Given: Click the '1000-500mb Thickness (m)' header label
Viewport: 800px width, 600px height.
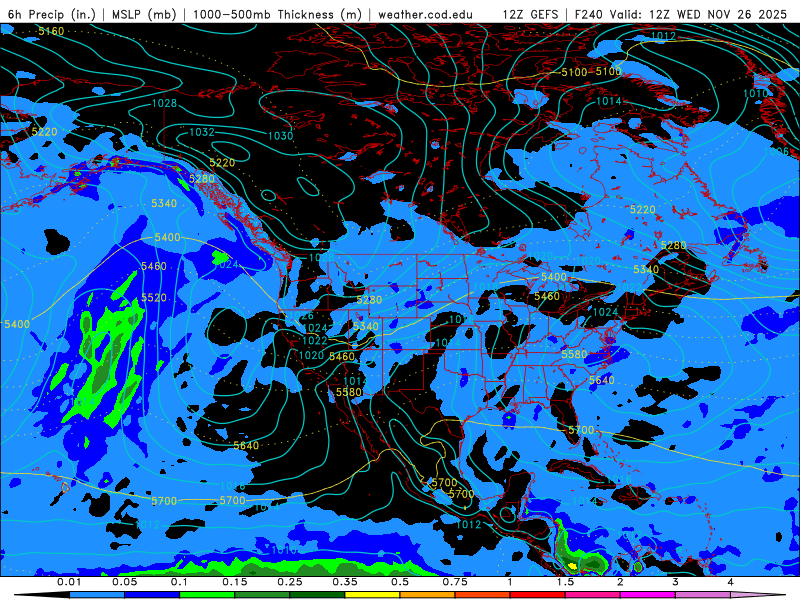Looking at the screenshot, I should coord(277,14).
